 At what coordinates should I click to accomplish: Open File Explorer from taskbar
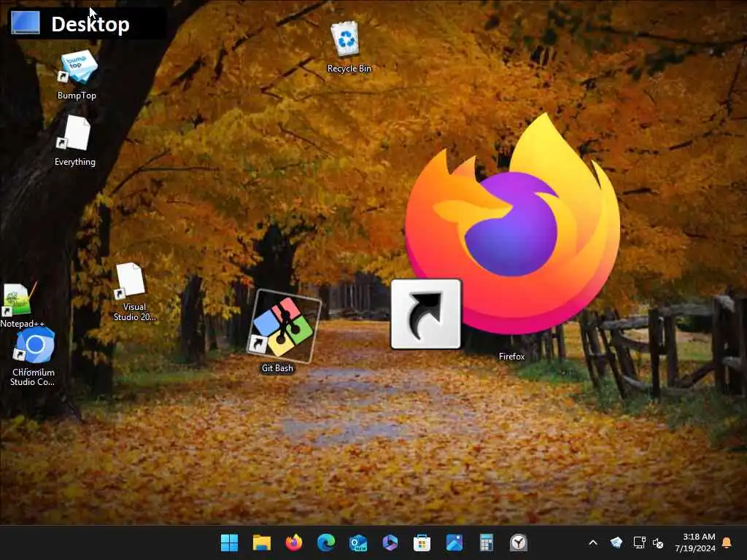click(262, 542)
